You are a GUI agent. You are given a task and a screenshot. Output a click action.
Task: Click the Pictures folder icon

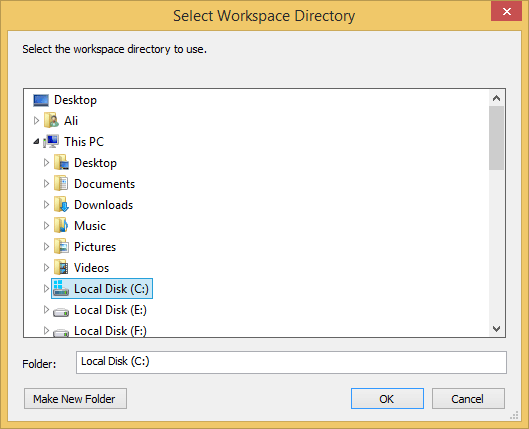(x=61, y=246)
